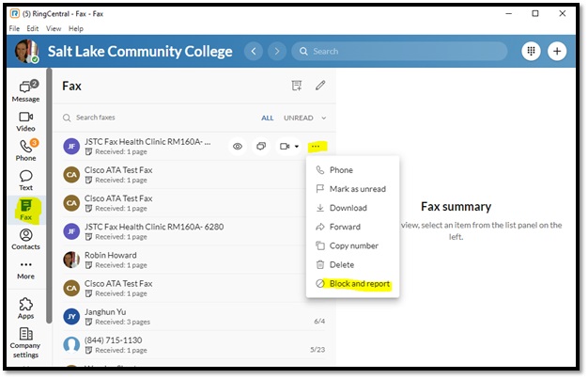
Task: Open the Help menu
Action: 76,28
